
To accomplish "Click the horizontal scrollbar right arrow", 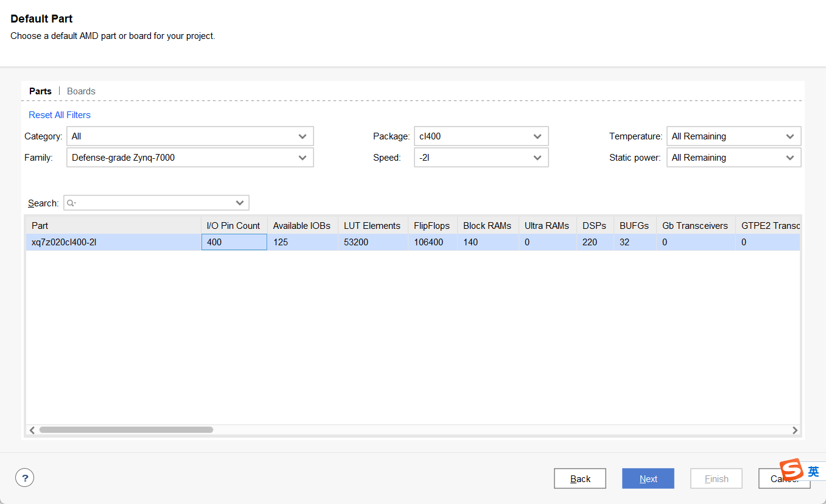I will [794, 430].
